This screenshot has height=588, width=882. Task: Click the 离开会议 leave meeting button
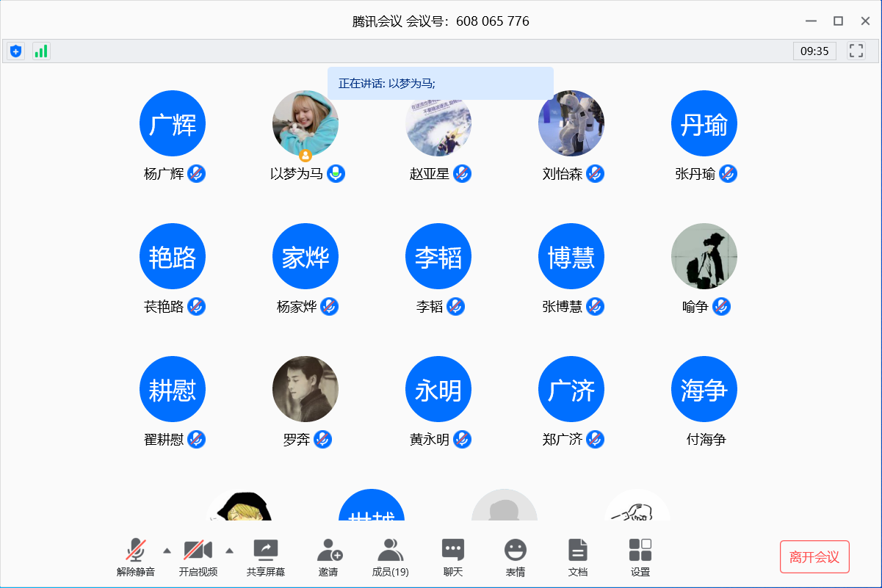click(814, 557)
